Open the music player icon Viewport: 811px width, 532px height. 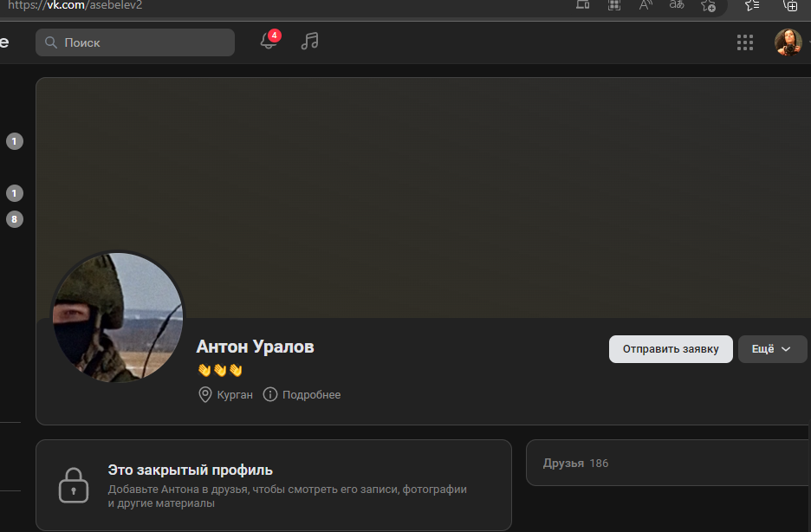point(309,41)
